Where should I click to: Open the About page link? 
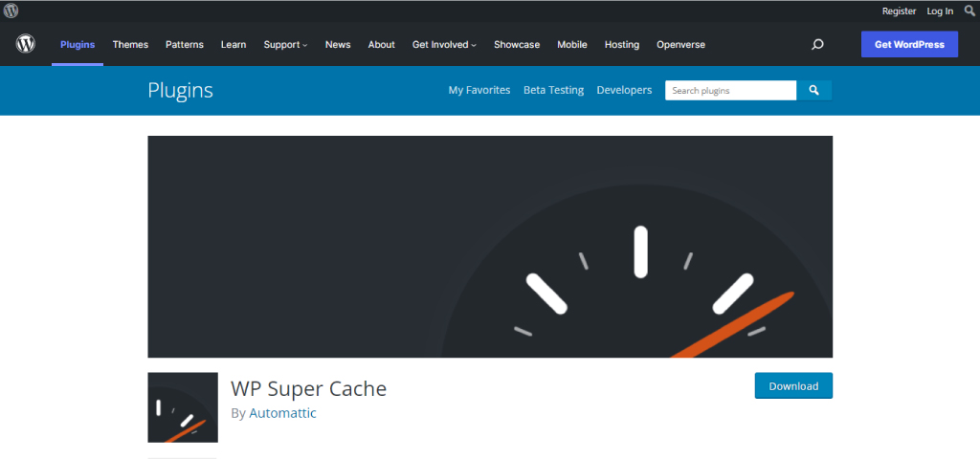coord(381,44)
